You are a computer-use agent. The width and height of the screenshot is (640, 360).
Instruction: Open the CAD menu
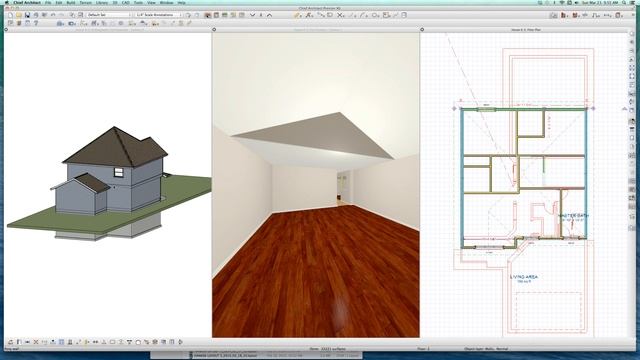(x=125, y=3)
